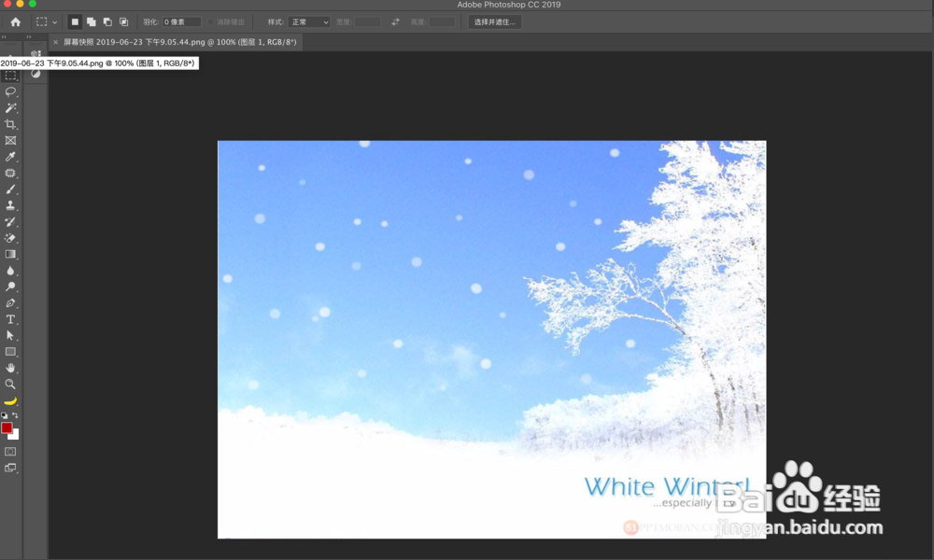Viewport: 934px width, 560px height.
Task: Select the Dodge tool
Action: (10, 287)
